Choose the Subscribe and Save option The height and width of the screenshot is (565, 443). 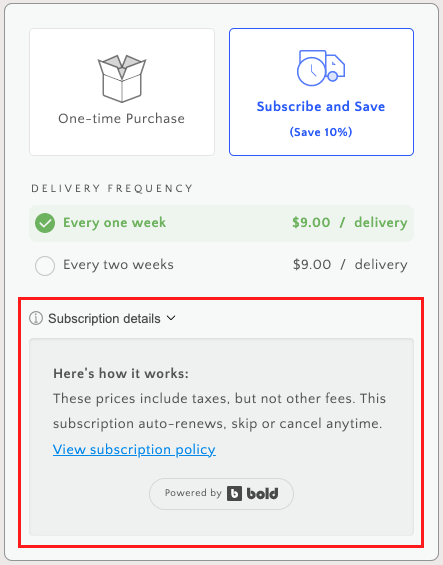pyautogui.click(x=321, y=92)
